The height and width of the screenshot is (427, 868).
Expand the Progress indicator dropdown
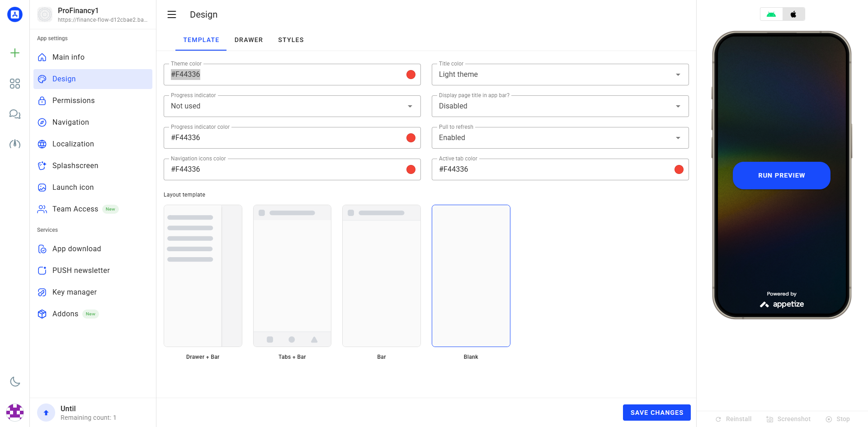click(x=292, y=106)
